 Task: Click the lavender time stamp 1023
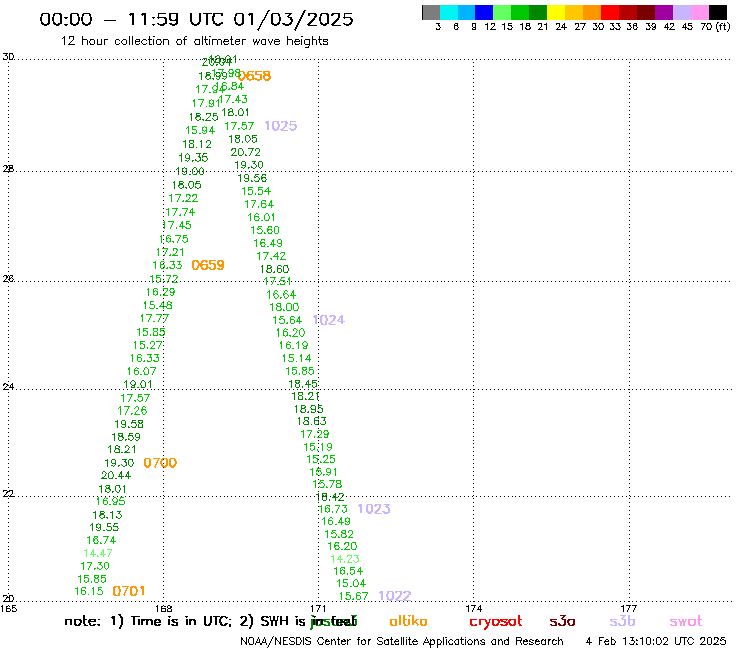click(374, 509)
